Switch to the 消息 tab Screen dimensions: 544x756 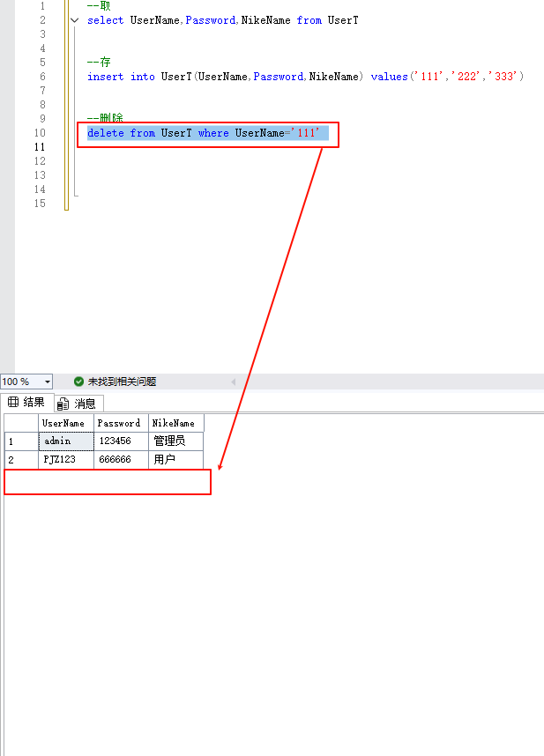click(78, 403)
